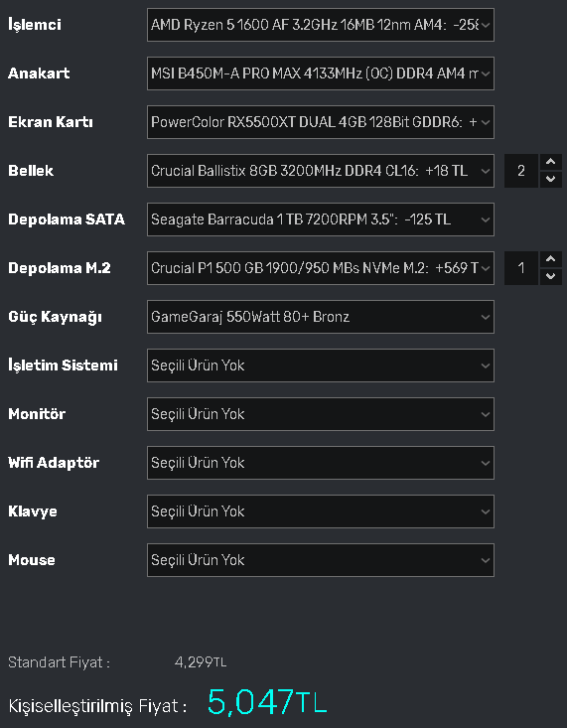Open the Depolama SATA dropdown
Screen dimensions: 567x728
(321, 219)
